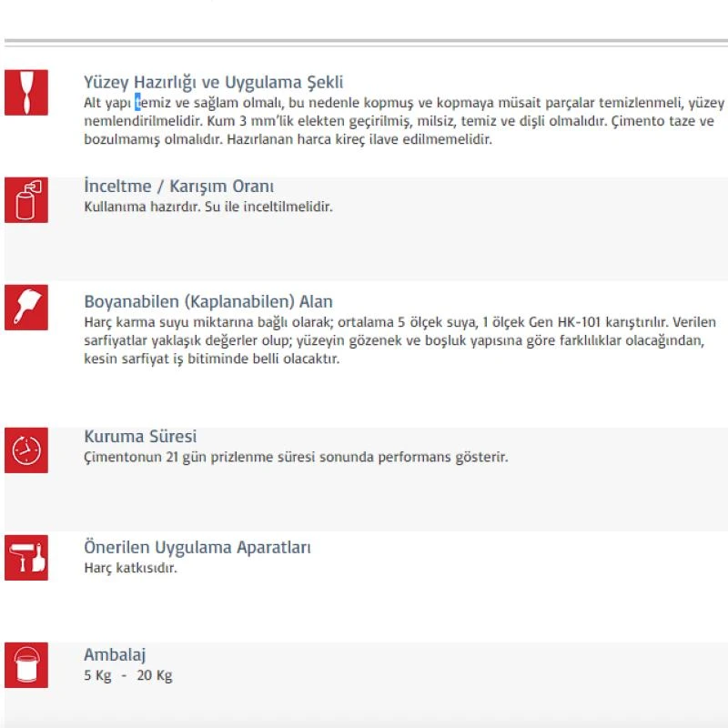The width and height of the screenshot is (728, 728).
Task: Click the red spray can thinning icon
Action: pyautogui.click(x=25, y=200)
